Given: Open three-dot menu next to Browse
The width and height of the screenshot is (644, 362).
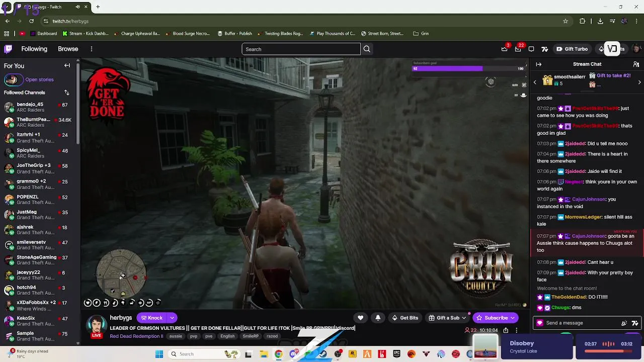Looking at the screenshot, I should coord(91,49).
